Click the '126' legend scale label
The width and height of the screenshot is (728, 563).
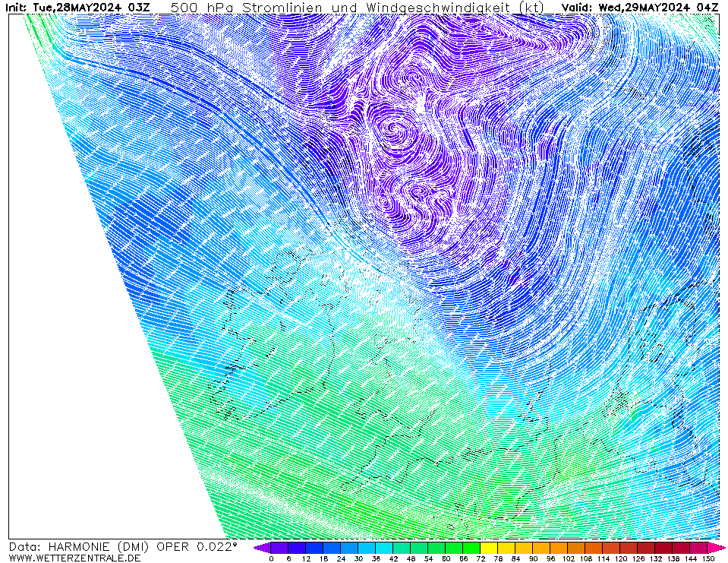638,558
